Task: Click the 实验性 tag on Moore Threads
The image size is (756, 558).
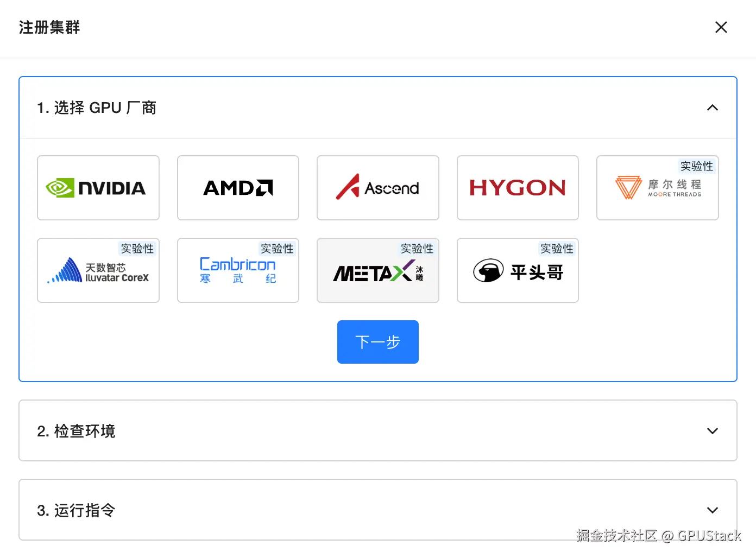Action: [x=697, y=166]
